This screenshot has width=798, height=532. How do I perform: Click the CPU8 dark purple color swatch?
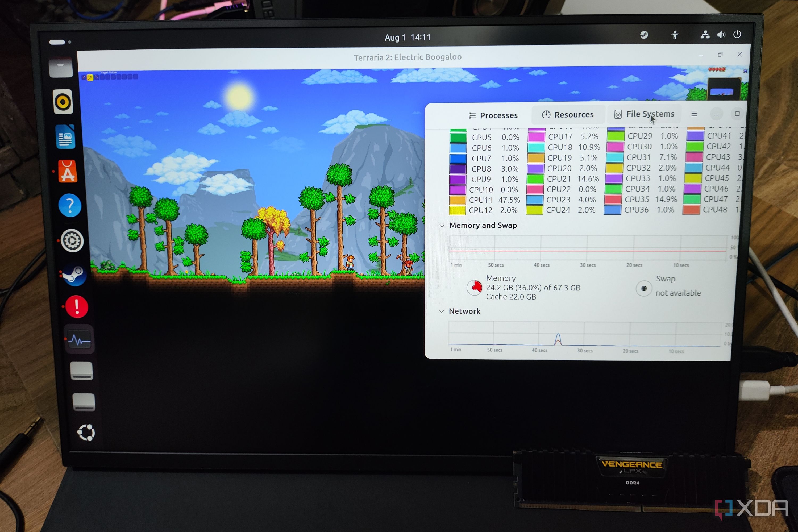(458, 169)
